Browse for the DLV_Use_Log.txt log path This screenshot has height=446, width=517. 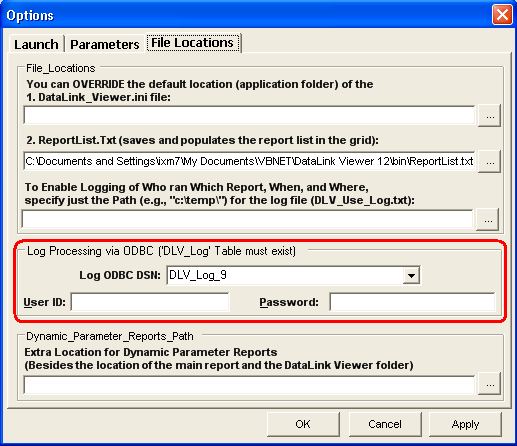click(487, 220)
